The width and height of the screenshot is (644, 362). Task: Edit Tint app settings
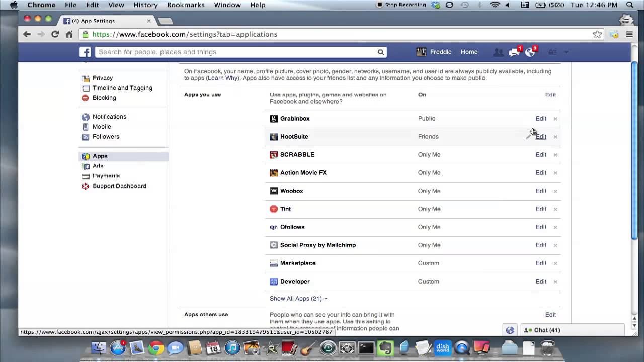click(x=541, y=209)
